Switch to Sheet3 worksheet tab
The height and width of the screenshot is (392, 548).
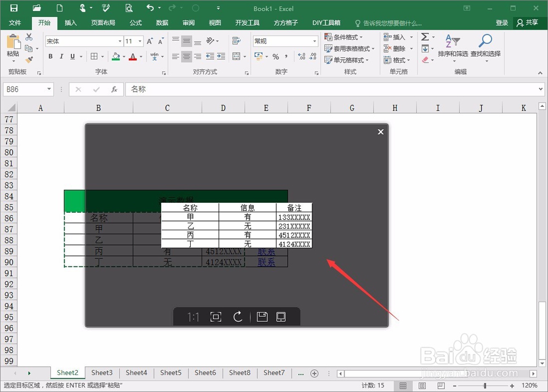[x=102, y=373]
